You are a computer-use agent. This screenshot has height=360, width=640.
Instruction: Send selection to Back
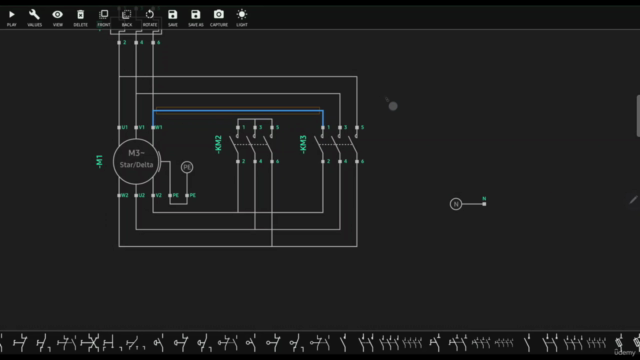point(127,18)
